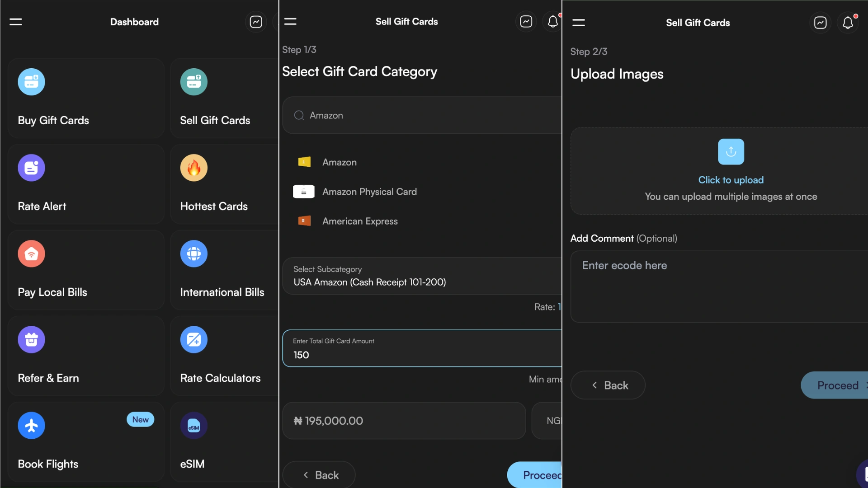Open the Pay Local Bills icon
The image size is (868, 488).
(x=31, y=253)
